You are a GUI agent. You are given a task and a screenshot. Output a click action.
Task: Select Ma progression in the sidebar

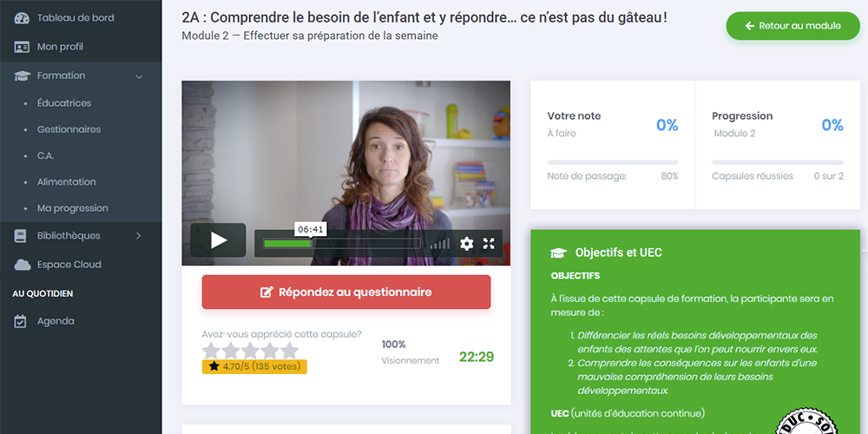(73, 208)
